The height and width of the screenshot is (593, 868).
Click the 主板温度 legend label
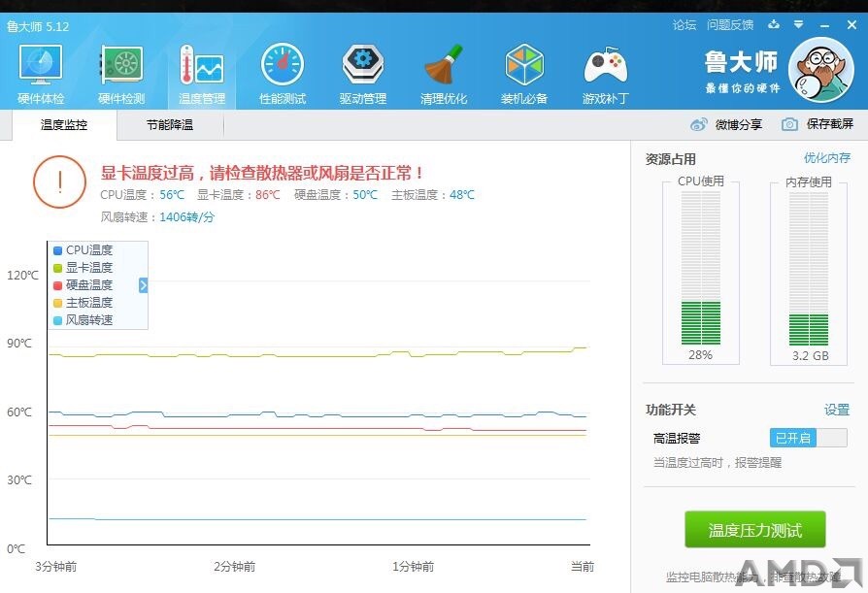click(89, 303)
